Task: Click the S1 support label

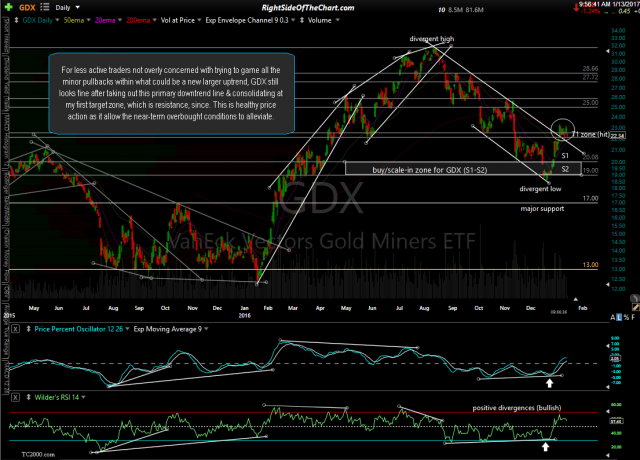Action: (x=565, y=156)
